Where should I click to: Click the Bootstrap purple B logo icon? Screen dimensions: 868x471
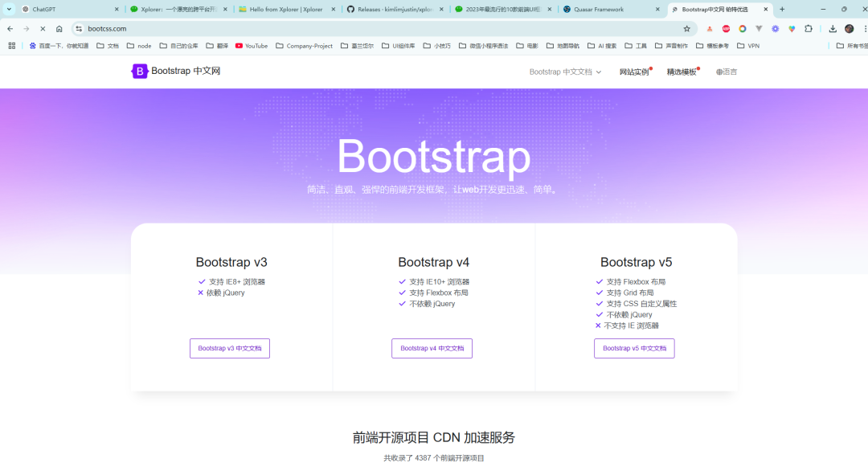click(140, 72)
